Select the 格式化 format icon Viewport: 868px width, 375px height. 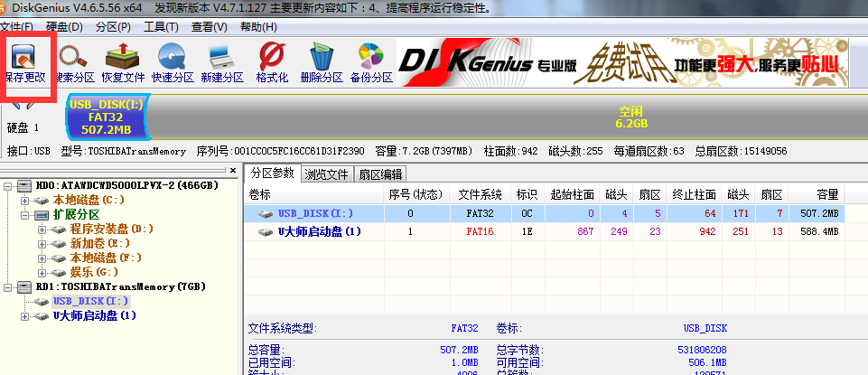pyautogui.click(x=272, y=63)
